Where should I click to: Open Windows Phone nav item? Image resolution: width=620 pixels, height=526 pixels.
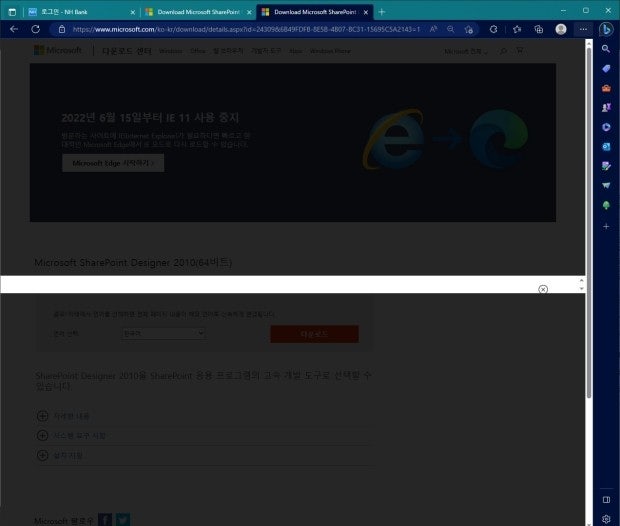click(x=330, y=51)
